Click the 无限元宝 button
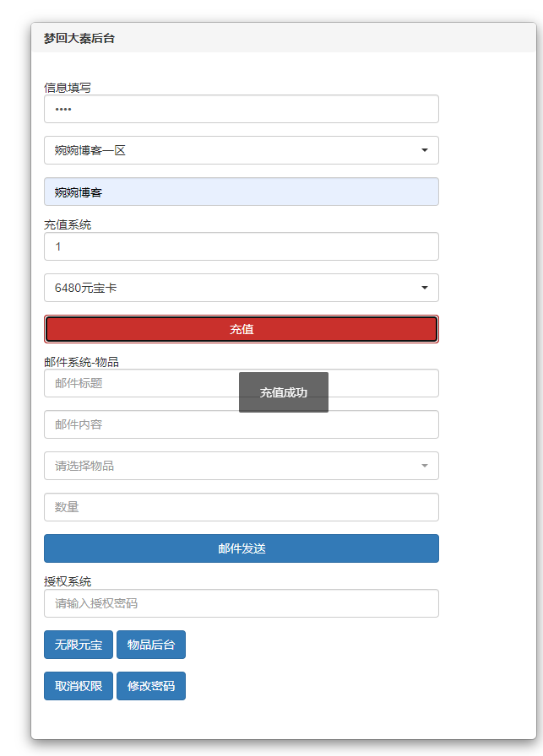Viewport: 543px width, 756px height. click(79, 645)
